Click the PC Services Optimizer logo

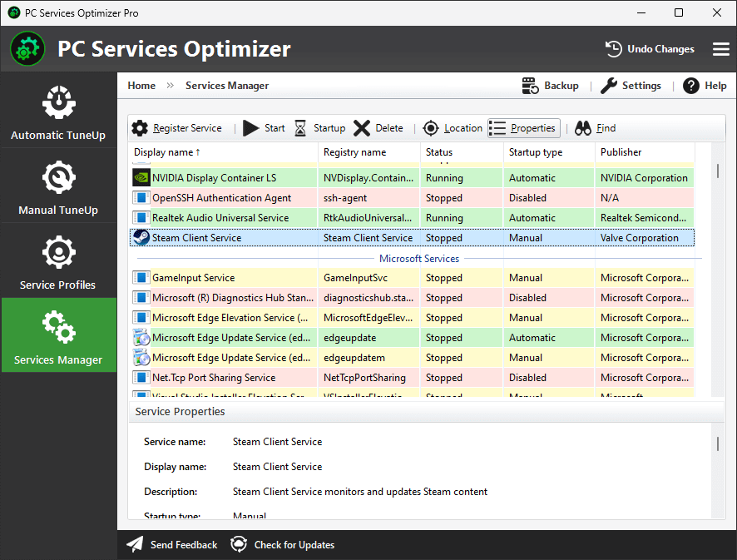(27, 49)
